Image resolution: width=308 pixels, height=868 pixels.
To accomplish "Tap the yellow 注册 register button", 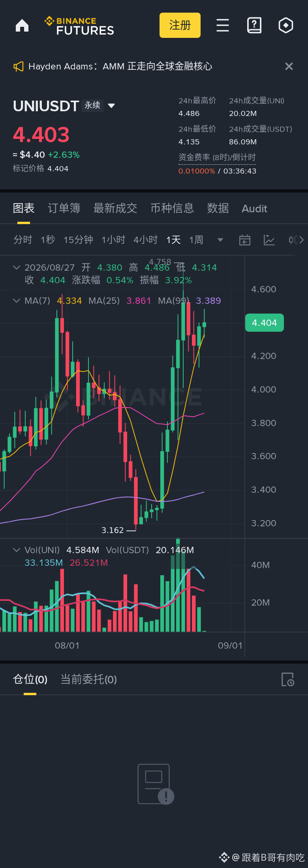I will 180,25.
